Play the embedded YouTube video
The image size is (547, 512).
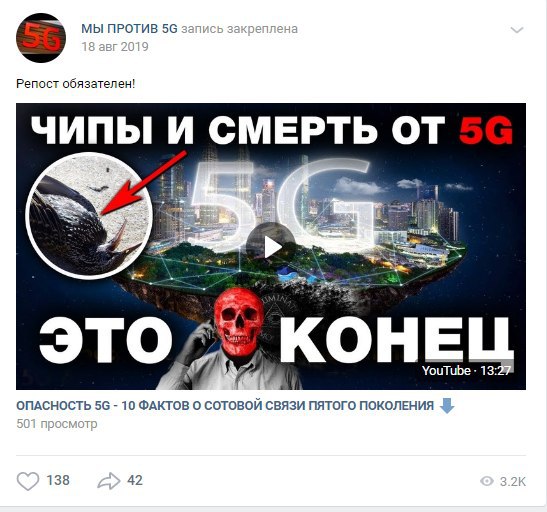tap(271, 247)
